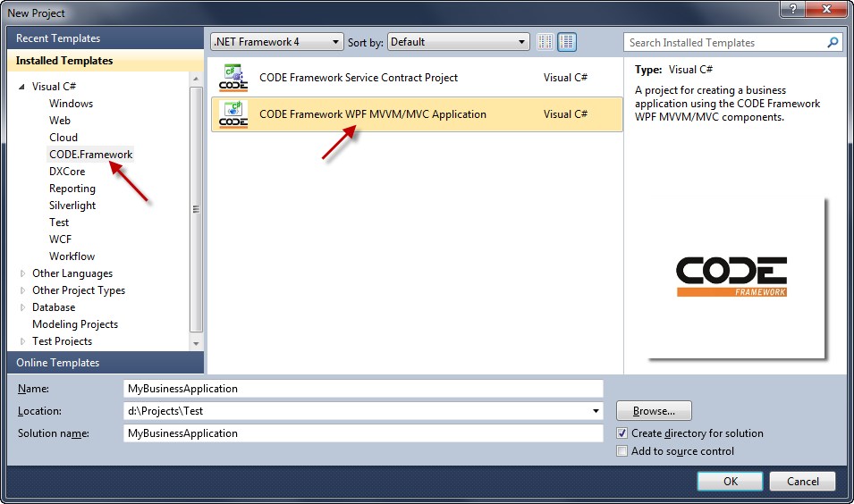
Task: Select the CODE.Framework category
Action: click(90, 154)
